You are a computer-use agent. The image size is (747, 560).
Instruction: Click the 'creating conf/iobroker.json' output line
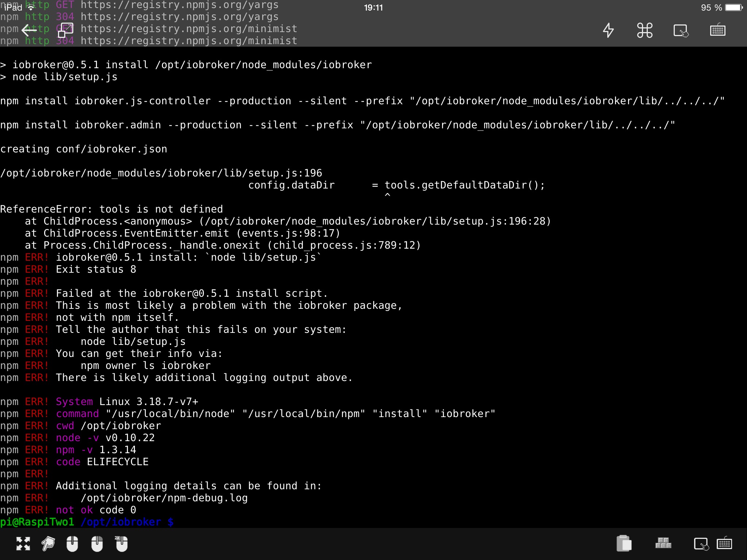pyautogui.click(x=84, y=149)
